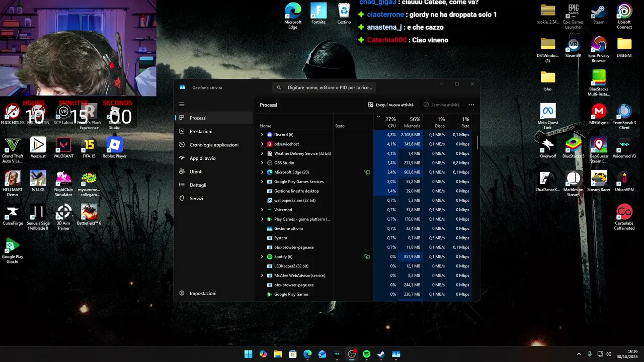Select the Meta Quest Link desktop icon
The height and width of the screenshot is (362, 644).
click(548, 117)
